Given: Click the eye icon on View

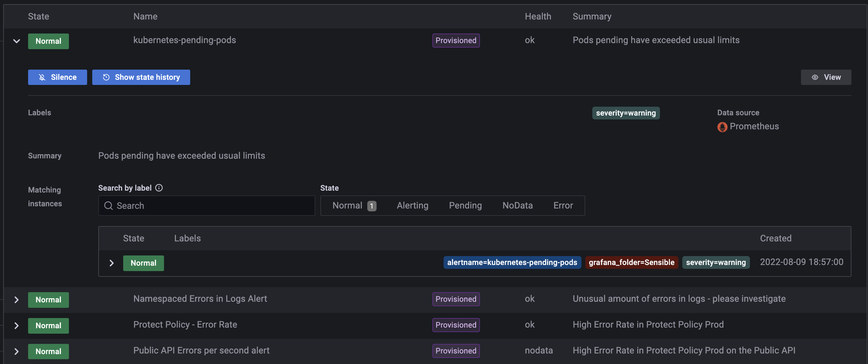Looking at the screenshot, I should tap(815, 77).
